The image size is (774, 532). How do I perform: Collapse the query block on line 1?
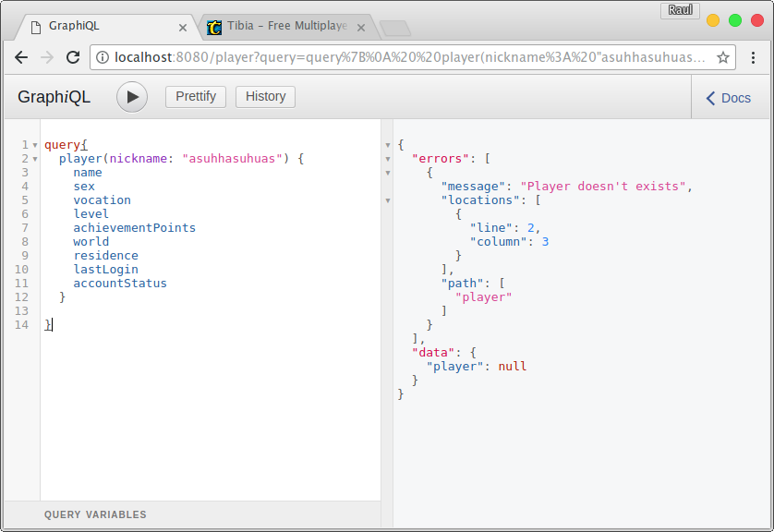35,145
